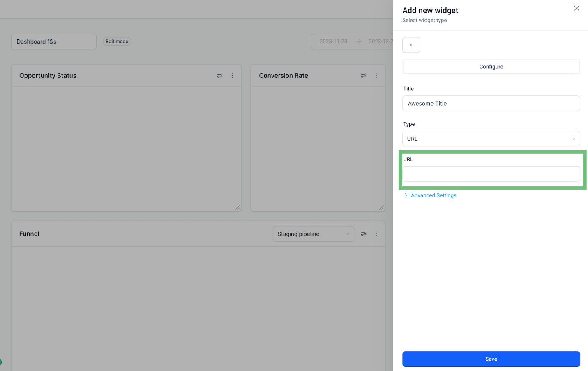This screenshot has height=371, width=588.
Task: Click the 2023-11-28 start date field
Action: pyautogui.click(x=333, y=42)
